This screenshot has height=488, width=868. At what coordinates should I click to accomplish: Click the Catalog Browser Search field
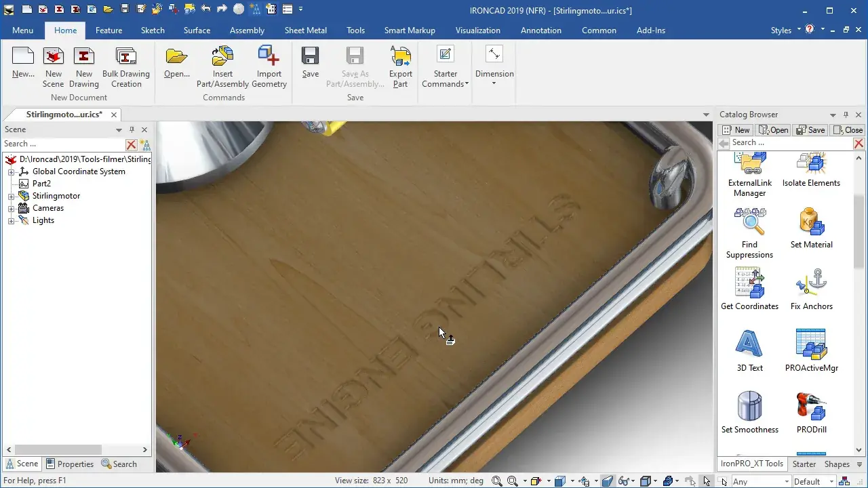(x=791, y=142)
